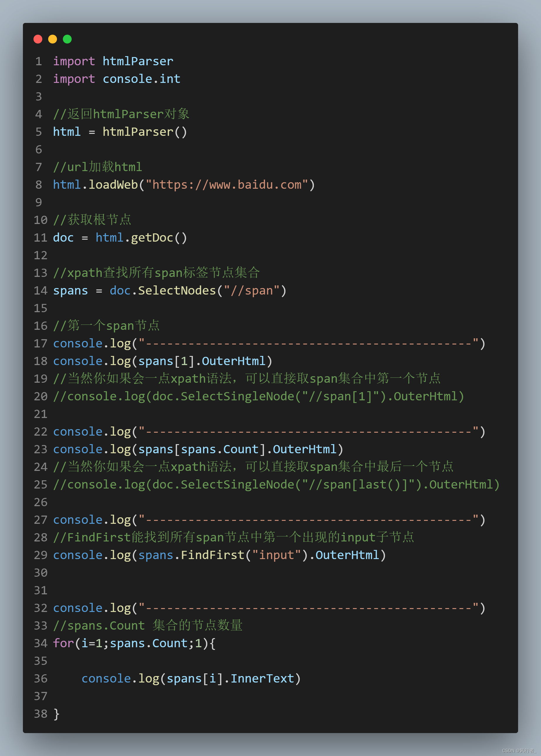Open the https://www.baidu.com link
Screen dimensions: 541x756
[229, 185]
